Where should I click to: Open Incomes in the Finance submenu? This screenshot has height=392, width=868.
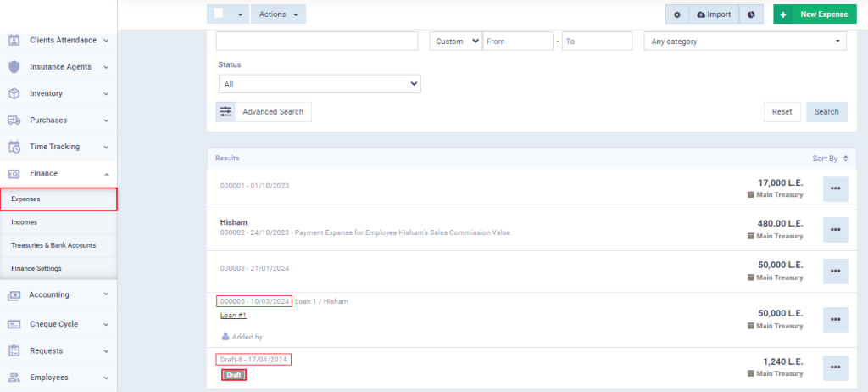coord(24,222)
